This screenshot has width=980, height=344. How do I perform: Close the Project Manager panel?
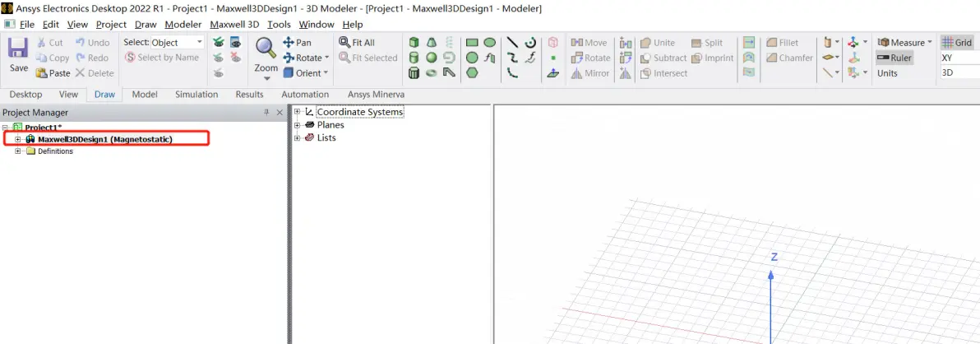[x=280, y=113]
